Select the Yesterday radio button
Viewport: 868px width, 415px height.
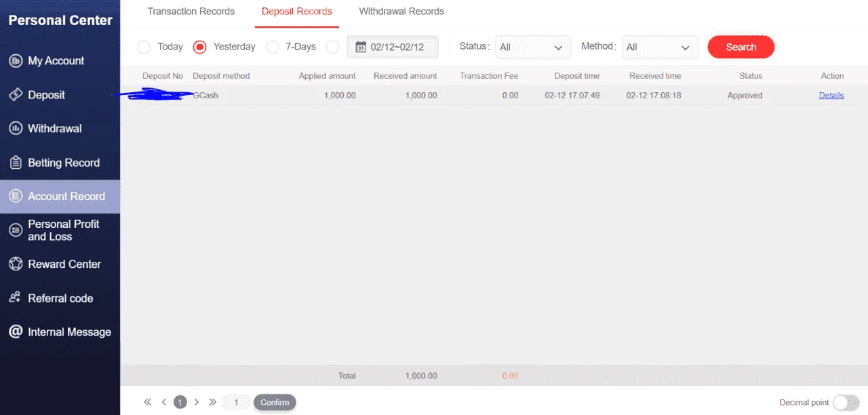(199, 47)
